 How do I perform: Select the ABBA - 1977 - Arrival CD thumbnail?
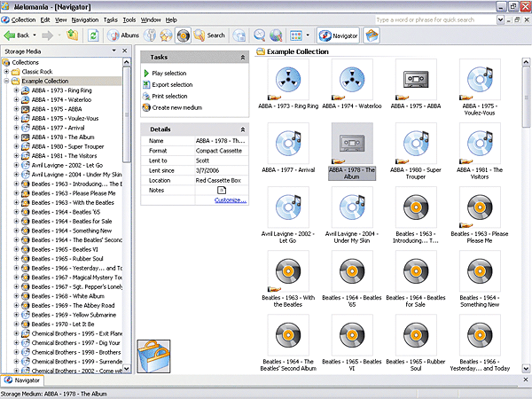tap(288, 144)
